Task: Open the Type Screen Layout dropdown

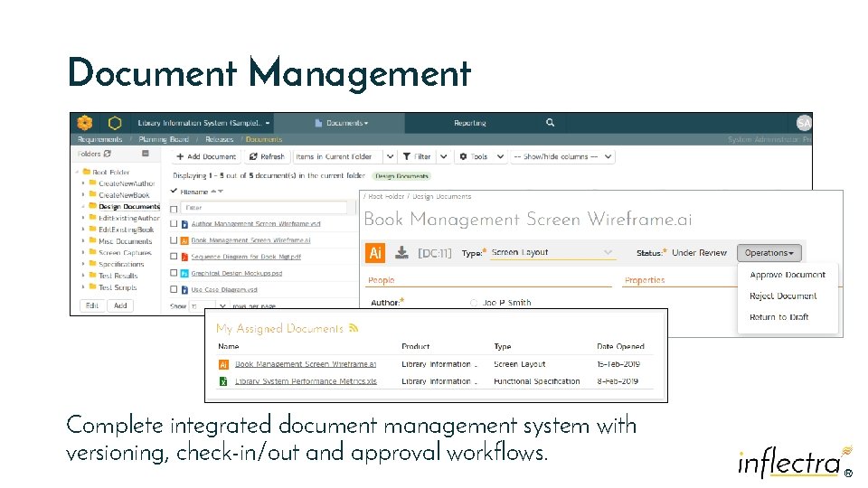Action: tap(552, 252)
